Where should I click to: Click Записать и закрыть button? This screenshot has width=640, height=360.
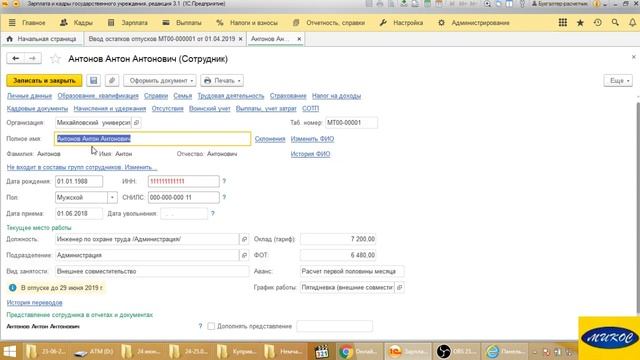click(x=44, y=80)
